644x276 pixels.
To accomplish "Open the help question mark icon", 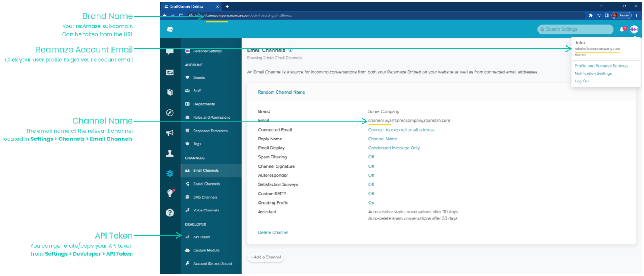I will click(170, 213).
